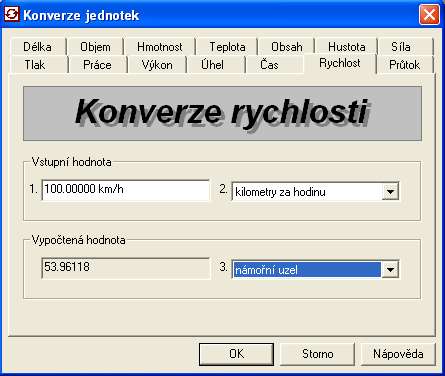
Task: Click the námořní uzel combo box
Action: pos(315,270)
